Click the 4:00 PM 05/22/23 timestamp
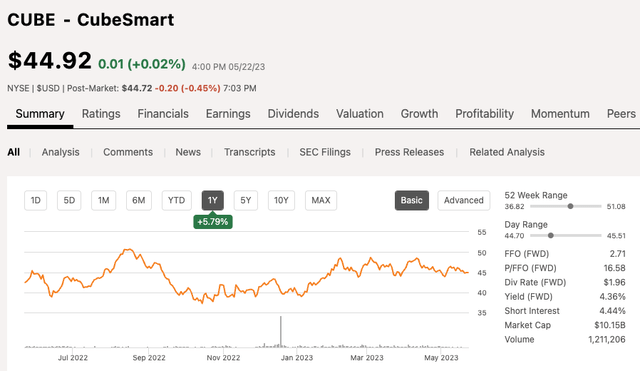This screenshot has height=371, width=640. (228, 67)
